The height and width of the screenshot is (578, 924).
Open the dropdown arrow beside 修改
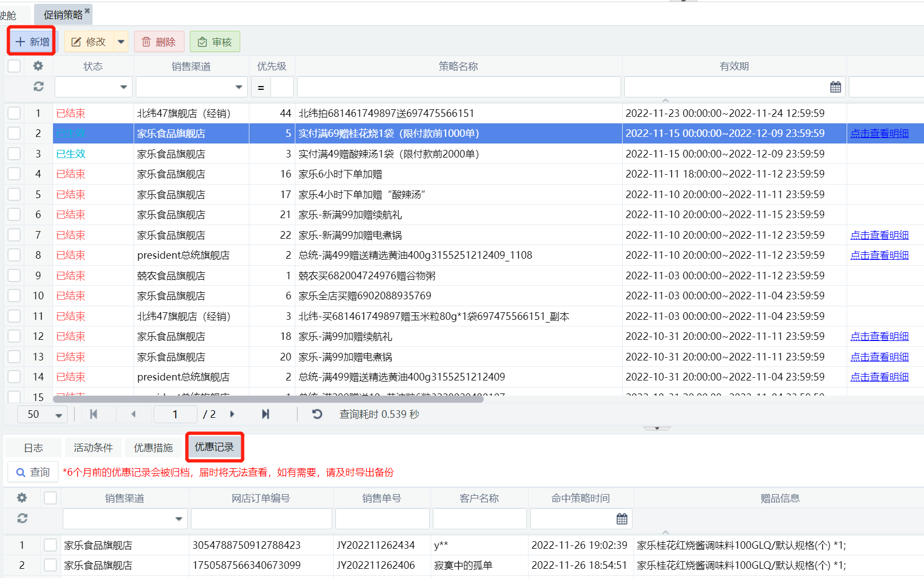(x=121, y=42)
